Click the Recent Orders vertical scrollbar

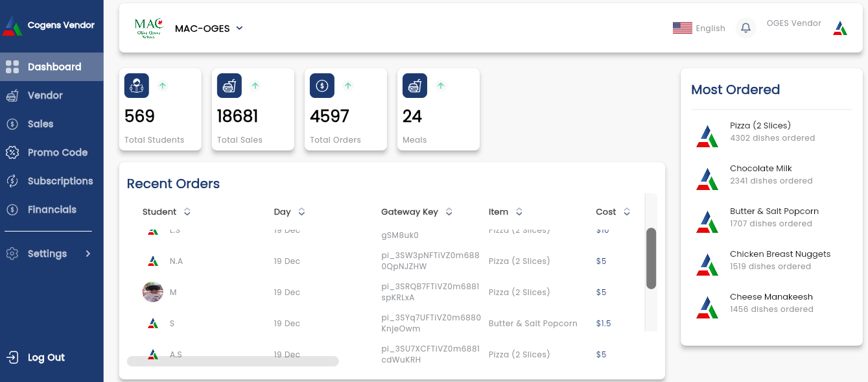tap(651, 257)
